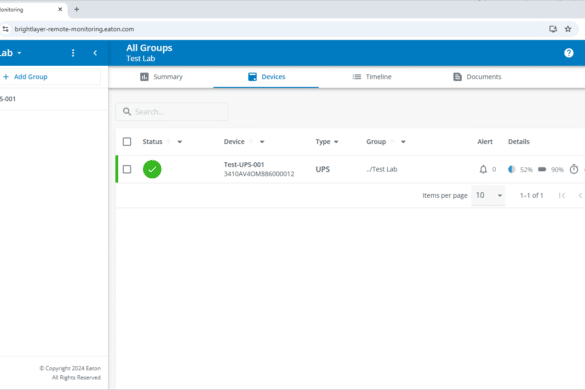Click Add Group
This screenshot has height=390, width=585.
pos(25,77)
